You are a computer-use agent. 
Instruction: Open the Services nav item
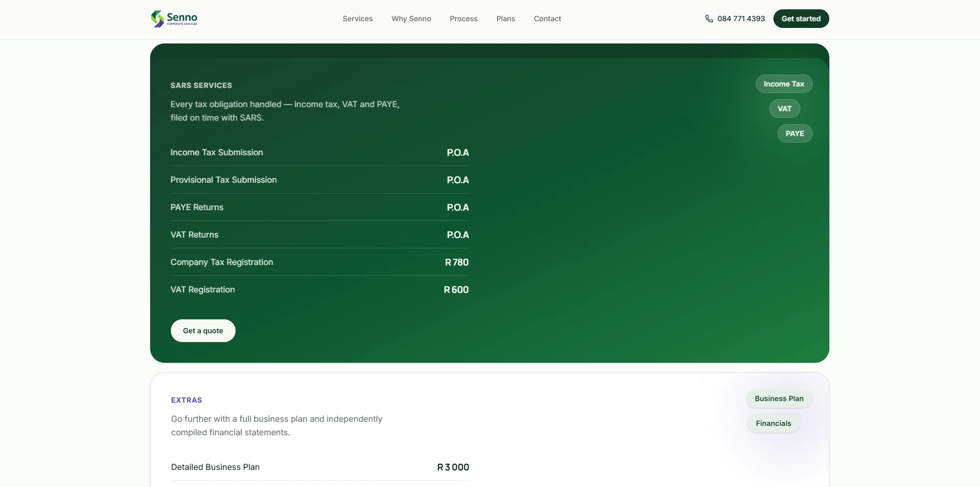point(358,19)
